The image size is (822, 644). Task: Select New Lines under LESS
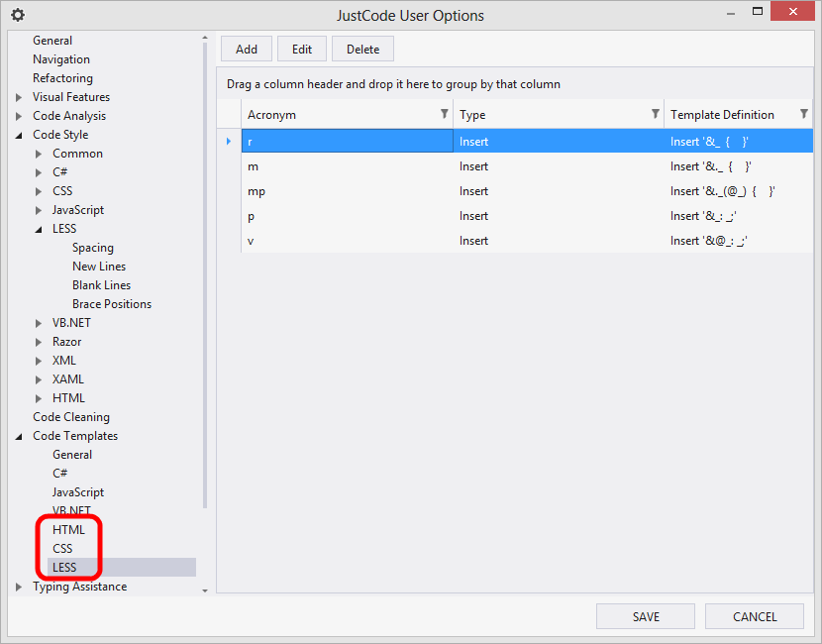(x=99, y=267)
